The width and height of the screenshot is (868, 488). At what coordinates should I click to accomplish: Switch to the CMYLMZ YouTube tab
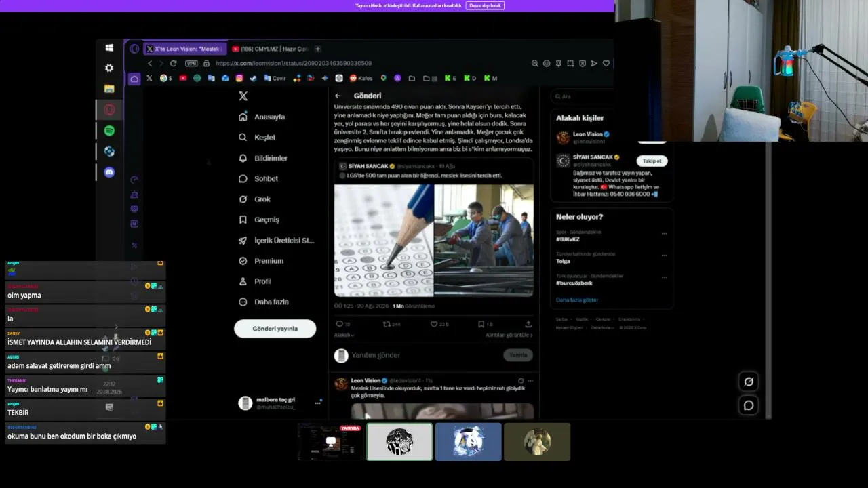[270, 49]
